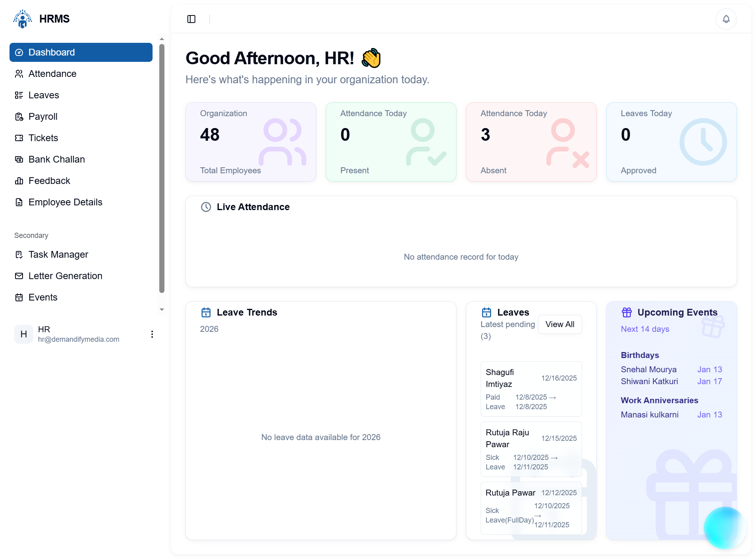The image size is (756, 559).
Task: Select Shagufi Imtiyaz pending leave card
Action: point(531,389)
